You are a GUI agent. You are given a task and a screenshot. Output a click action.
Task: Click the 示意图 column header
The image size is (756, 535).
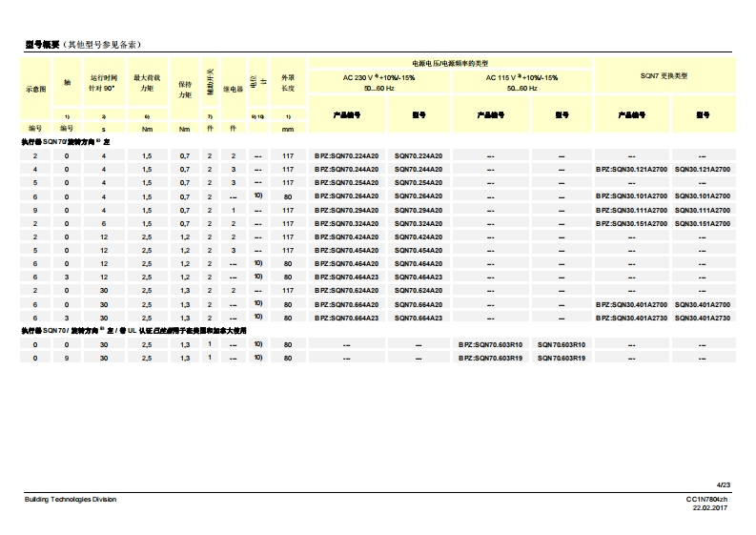click(x=35, y=88)
